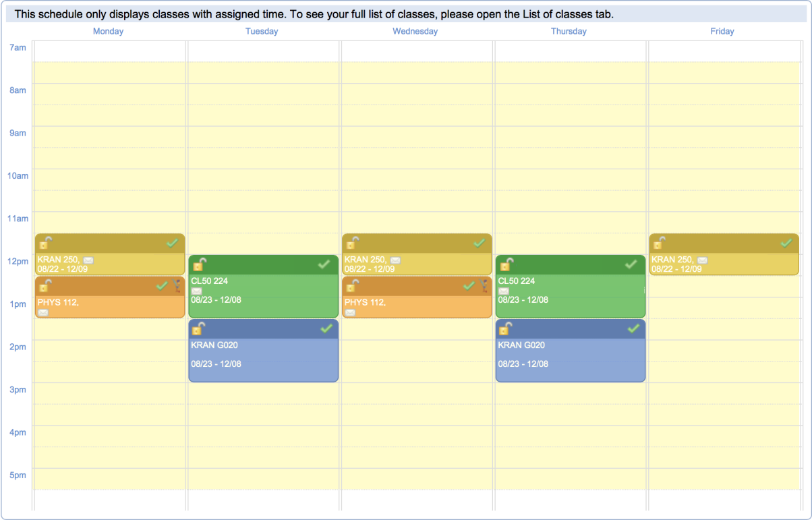Click the padlock on Thursday's KRAN G020 class
Viewport: 812px width, 520px height.
506,328
